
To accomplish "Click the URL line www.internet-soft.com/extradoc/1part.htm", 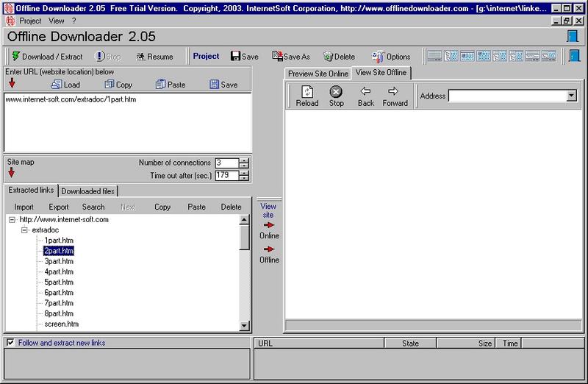I will pos(71,99).
